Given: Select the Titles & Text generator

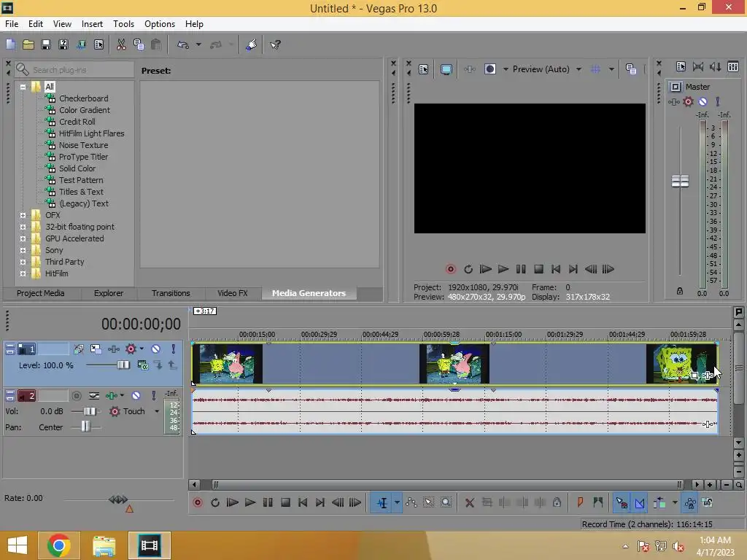Looking at the screenshot, I should [x=81, y=192].
